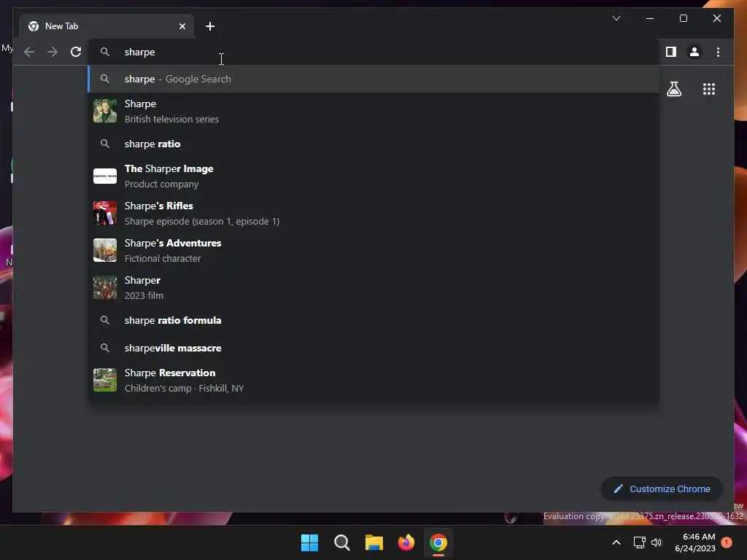Select Sharpe's Rifles suggestion

374,214
